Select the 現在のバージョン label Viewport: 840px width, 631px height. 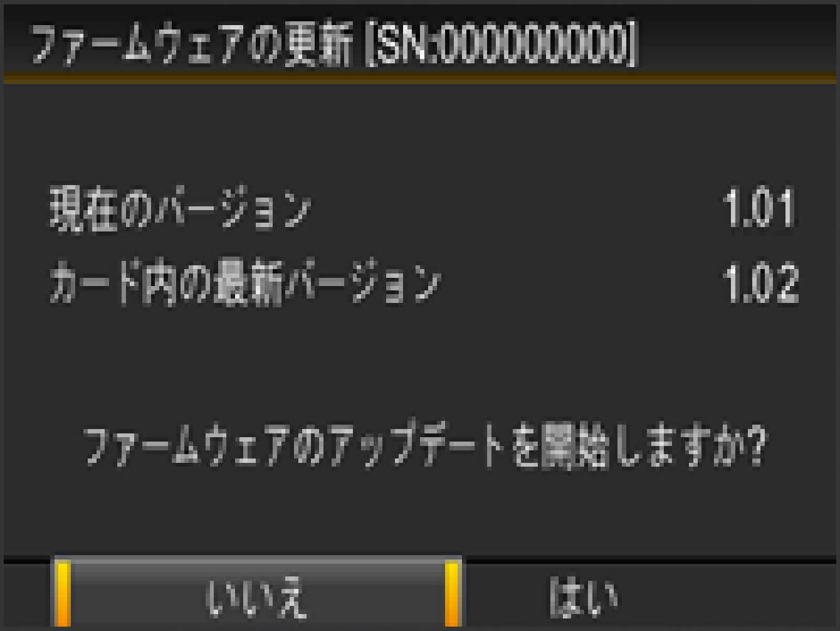click(x=181, y=209)
